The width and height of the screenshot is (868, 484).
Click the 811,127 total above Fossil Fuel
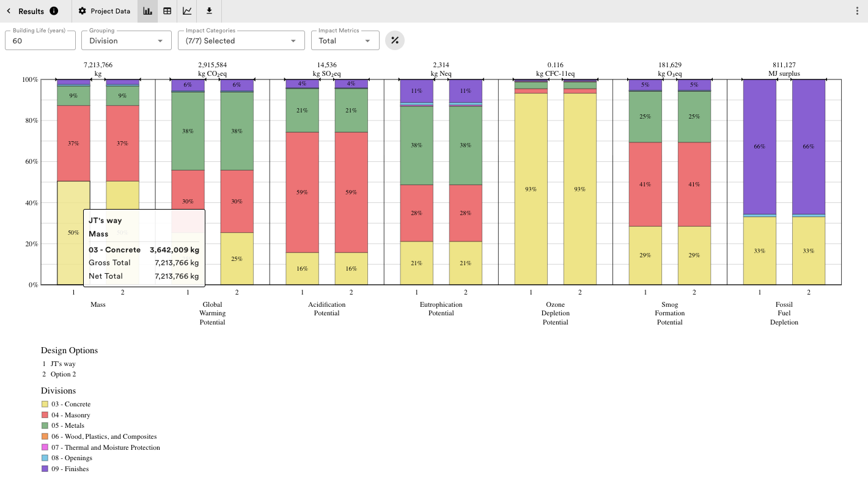coord(784,65)
